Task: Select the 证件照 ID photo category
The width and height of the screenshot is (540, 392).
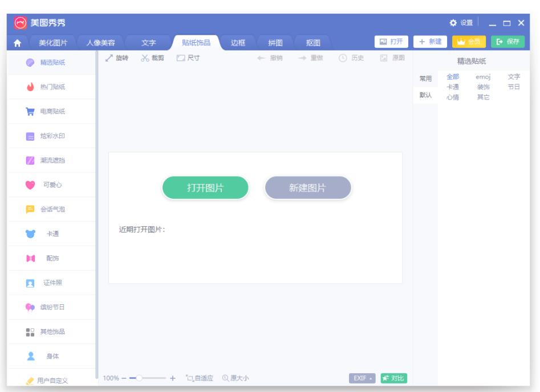Action: point(31,283)
